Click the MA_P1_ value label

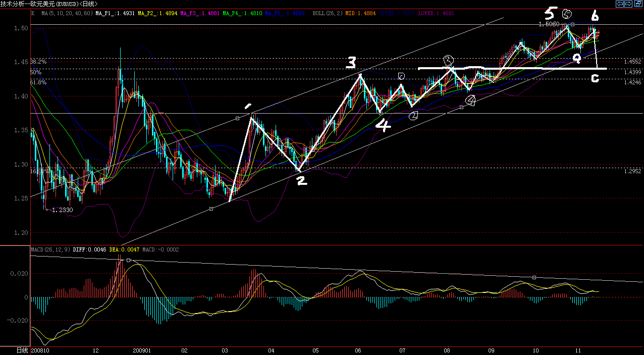point(116,13)
